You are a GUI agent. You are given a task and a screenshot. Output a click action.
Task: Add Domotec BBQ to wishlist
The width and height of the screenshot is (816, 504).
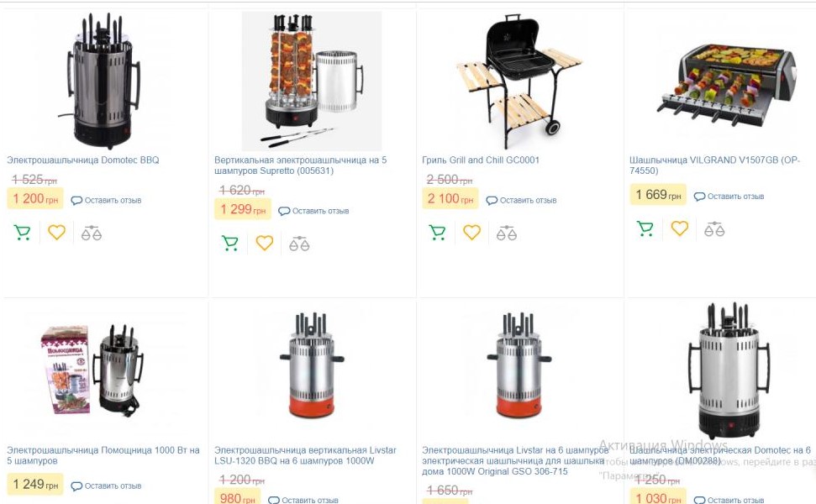click(56, 233)
